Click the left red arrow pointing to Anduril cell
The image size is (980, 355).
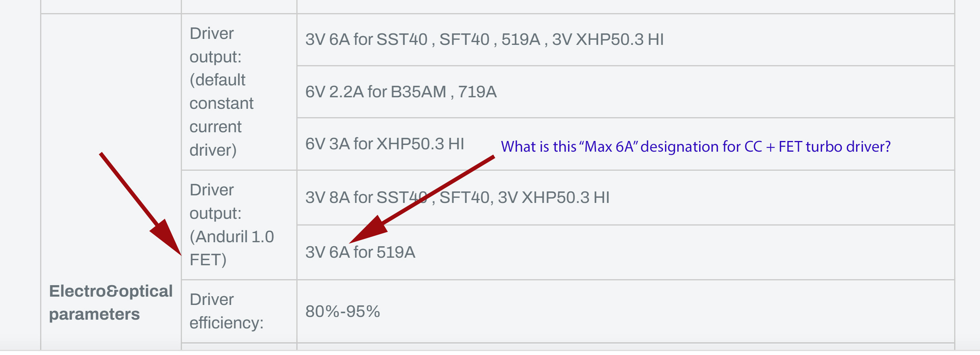pyautogui.click(x=139, y=202)
